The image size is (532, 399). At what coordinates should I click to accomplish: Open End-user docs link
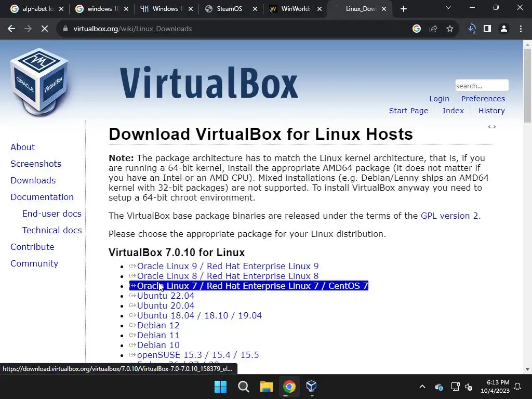pyautogui.click(x=51, y=214)
